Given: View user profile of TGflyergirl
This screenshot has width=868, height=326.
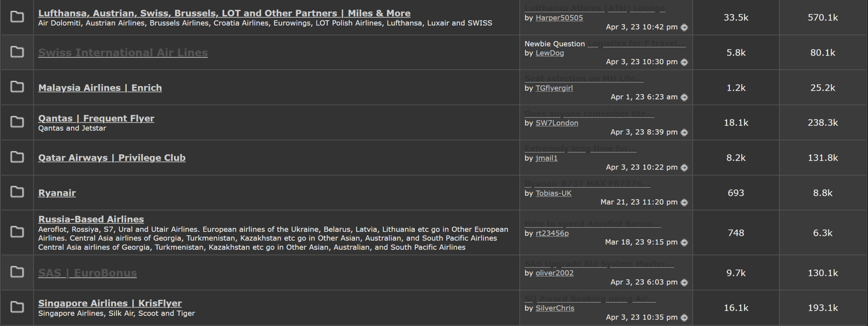Looking at the screenshot, I should pos(554,88).
